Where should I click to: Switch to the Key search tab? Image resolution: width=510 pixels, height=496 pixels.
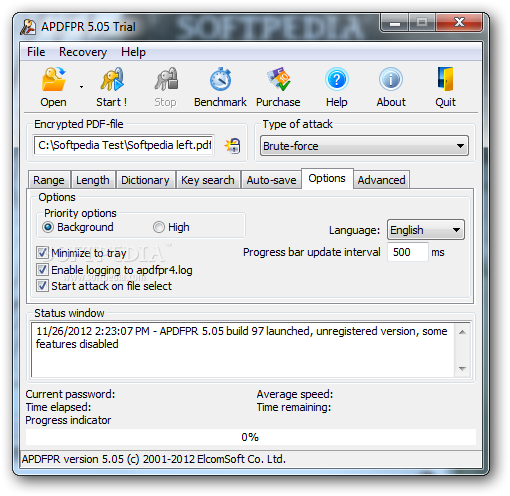click(208, 180)
